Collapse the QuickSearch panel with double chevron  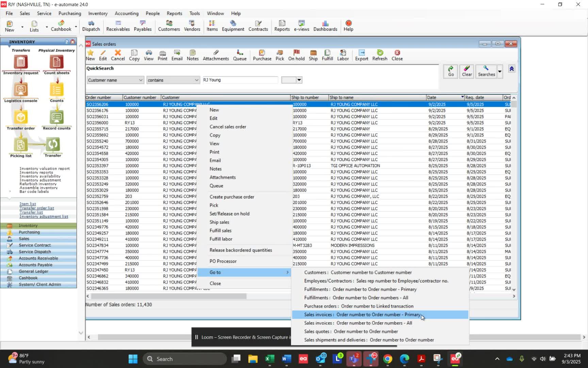[x=511, y=69]
